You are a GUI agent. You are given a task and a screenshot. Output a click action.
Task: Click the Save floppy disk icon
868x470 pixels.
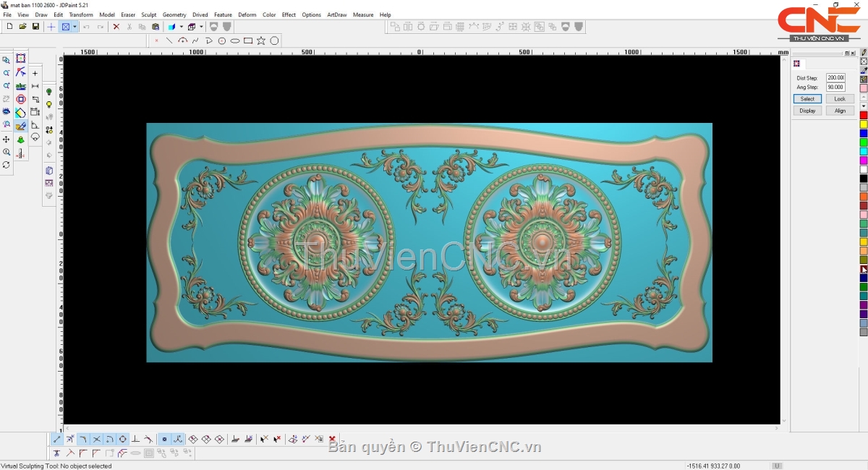click(x=35, y=27)
